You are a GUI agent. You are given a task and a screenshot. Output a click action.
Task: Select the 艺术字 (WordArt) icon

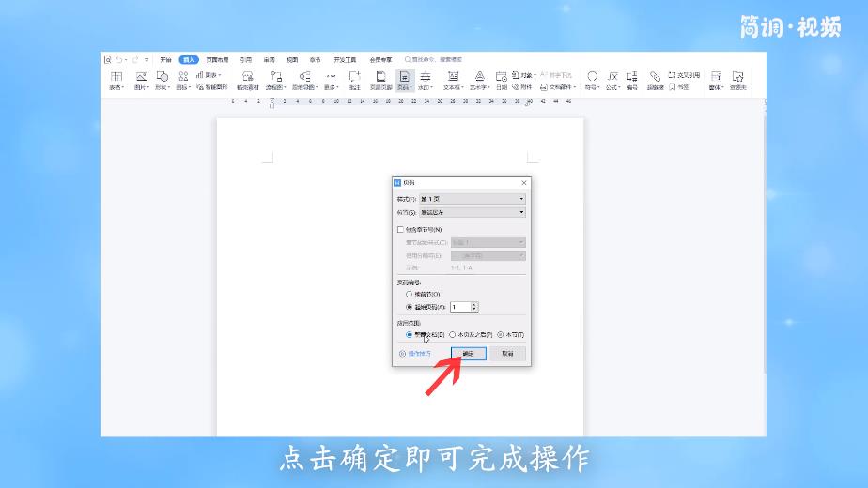(479, 79)
